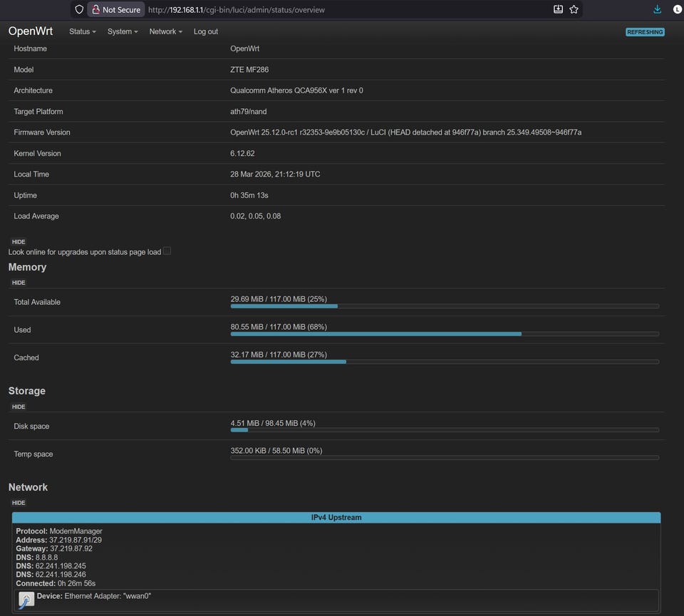Hide the Storage section
The width and height of the screenshot is (684, 616).
coord(19,407)
